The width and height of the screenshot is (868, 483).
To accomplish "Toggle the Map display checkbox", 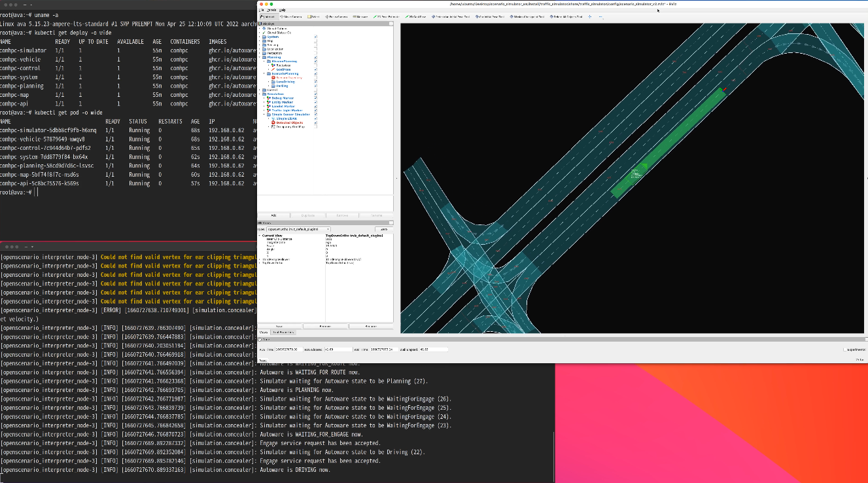I will (x=315, y=41).
